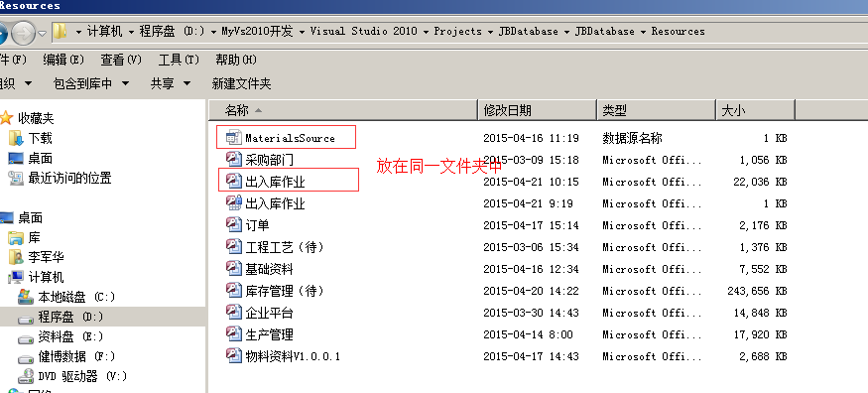Click the file name 企业平台

[x=269, y=313]
